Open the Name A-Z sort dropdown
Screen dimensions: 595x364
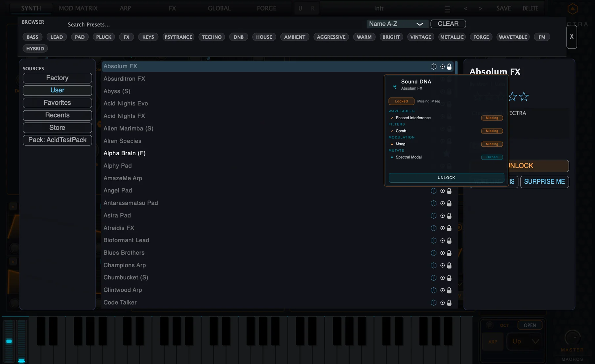(397, 24)
